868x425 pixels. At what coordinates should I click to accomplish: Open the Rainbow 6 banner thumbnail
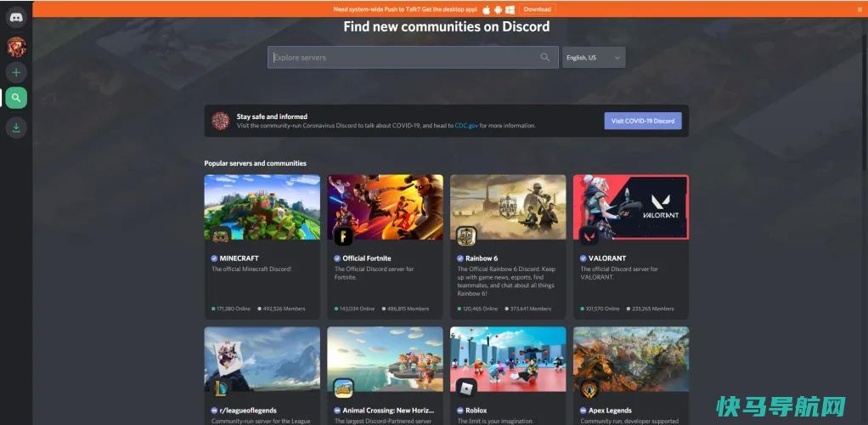tap(508, 207)
